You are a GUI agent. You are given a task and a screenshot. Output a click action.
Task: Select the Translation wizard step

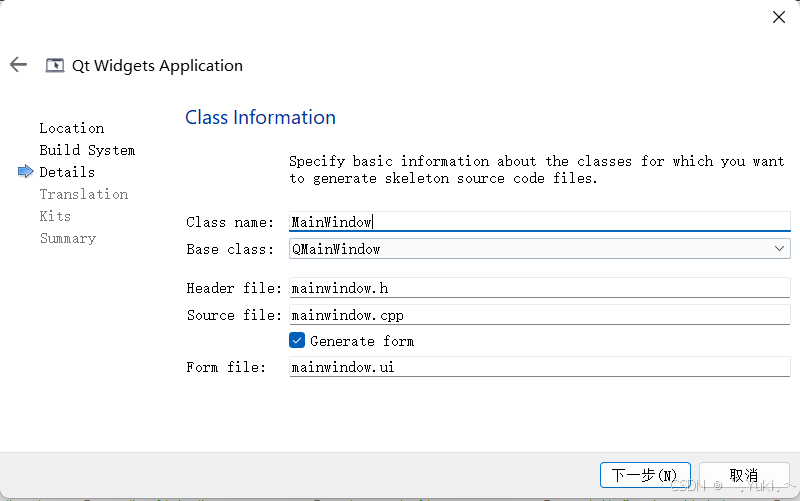(84, 194)
